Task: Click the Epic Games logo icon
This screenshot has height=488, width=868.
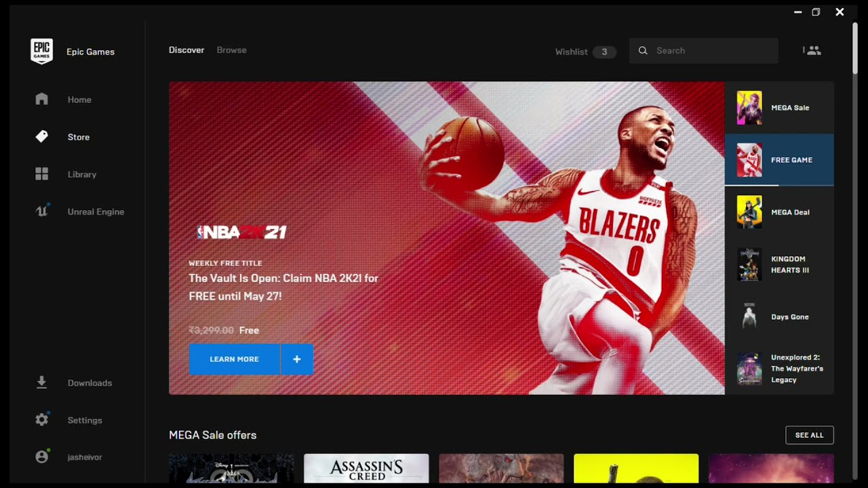Action: coord(42,52)
